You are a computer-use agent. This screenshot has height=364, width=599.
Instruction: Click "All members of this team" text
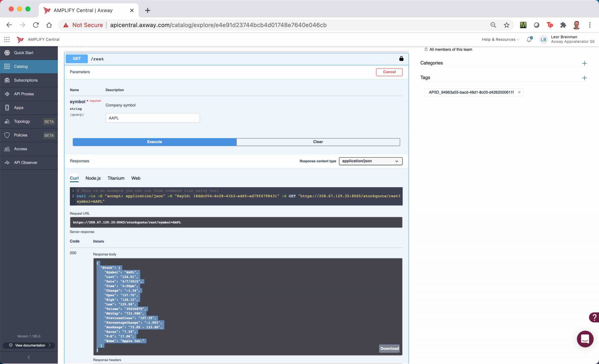[450, 49]
